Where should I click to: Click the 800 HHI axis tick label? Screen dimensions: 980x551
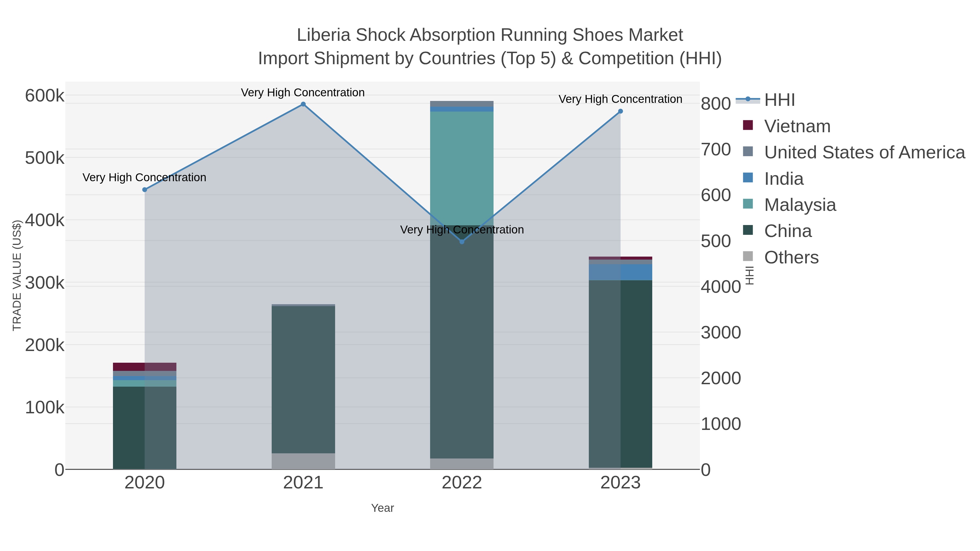[x=716, y=104]
